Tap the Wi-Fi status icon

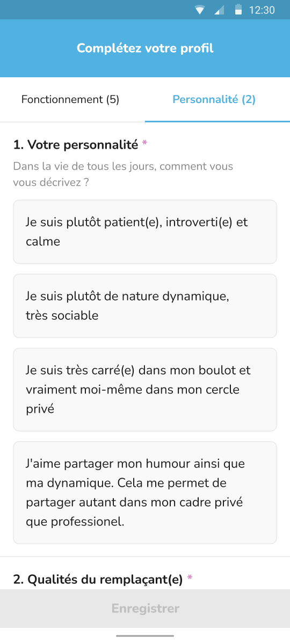[200, 10]
